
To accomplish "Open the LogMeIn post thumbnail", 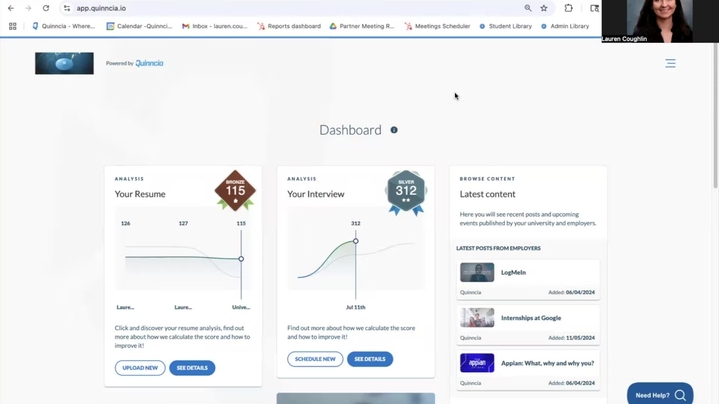I will 477,272.
